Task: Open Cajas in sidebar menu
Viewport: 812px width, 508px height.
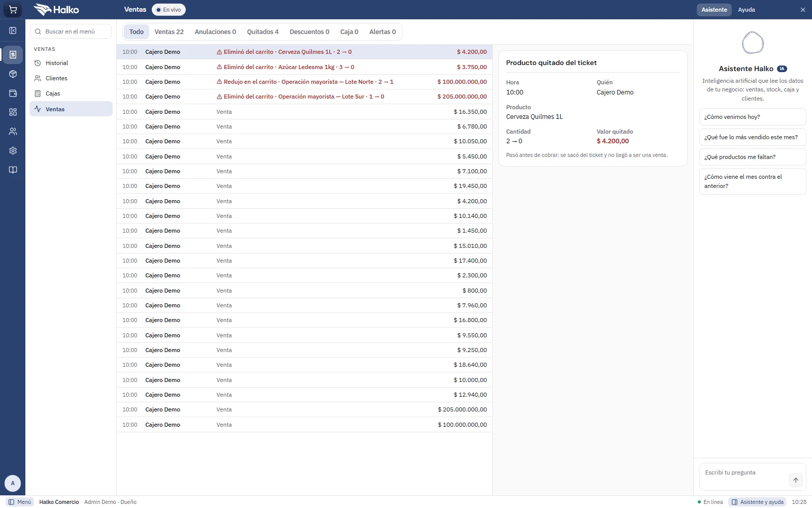Action: (x=71, y=93)
